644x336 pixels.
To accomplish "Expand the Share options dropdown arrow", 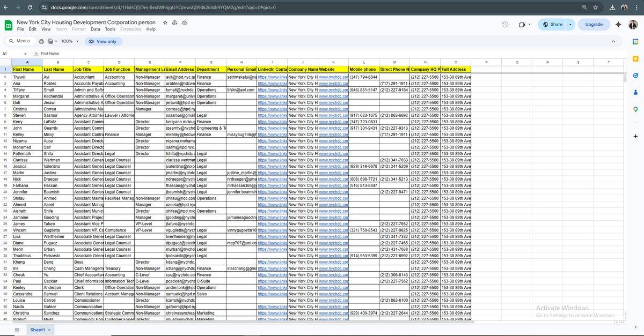I will (570, 25).
